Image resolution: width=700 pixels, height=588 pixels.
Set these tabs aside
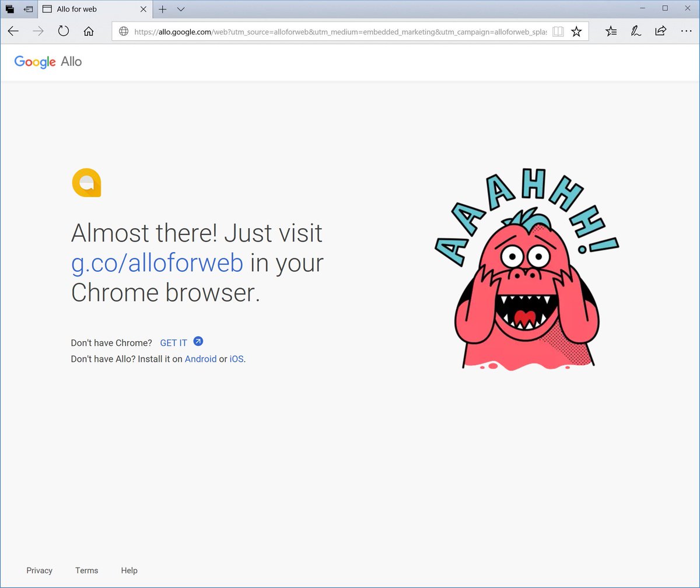click(x=28, y=9)
